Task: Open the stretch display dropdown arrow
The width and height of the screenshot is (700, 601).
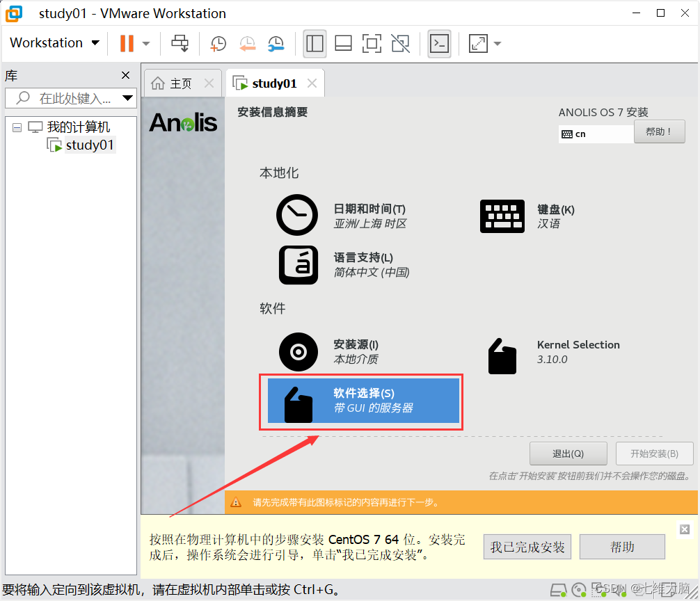Action: (498, 44)
